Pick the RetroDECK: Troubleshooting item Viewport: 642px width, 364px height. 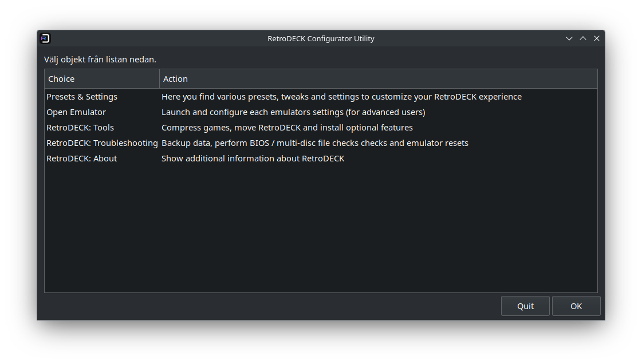pos(102,143)
